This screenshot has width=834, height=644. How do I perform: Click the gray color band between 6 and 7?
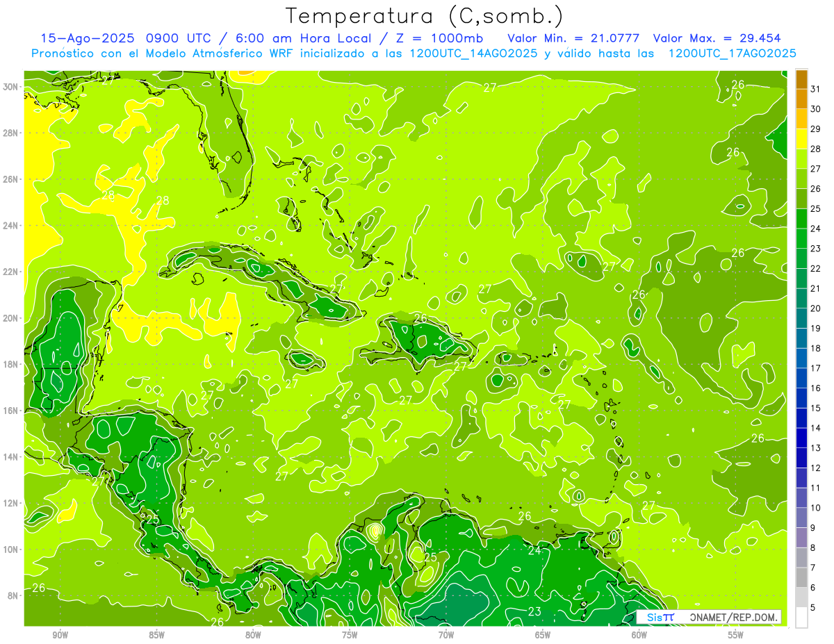801,577
